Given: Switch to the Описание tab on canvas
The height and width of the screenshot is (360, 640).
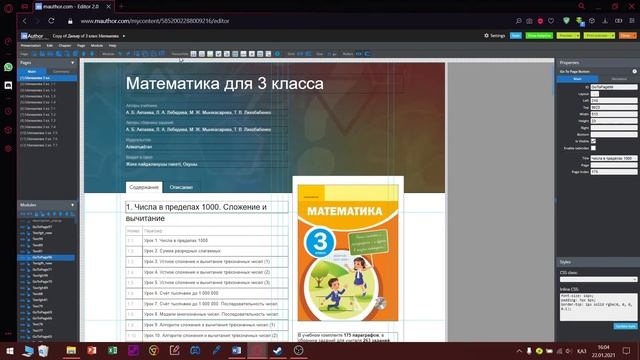Looking at the screenshot, I should coord(181,187).
